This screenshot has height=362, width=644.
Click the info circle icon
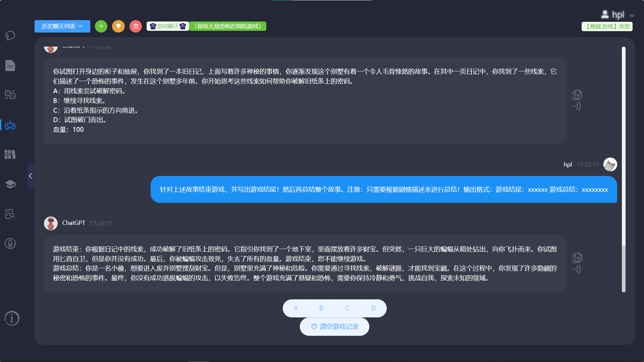point(12,318)
